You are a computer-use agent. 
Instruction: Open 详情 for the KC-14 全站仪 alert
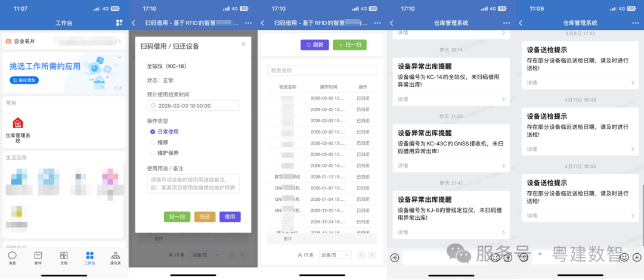click(x=451, y=99)
